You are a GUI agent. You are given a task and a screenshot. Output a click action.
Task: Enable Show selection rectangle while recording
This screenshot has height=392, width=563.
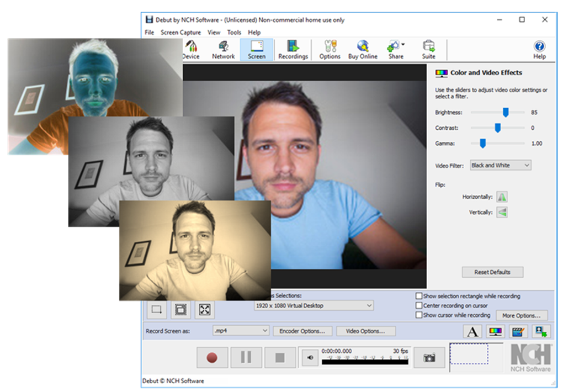[418, 296]
